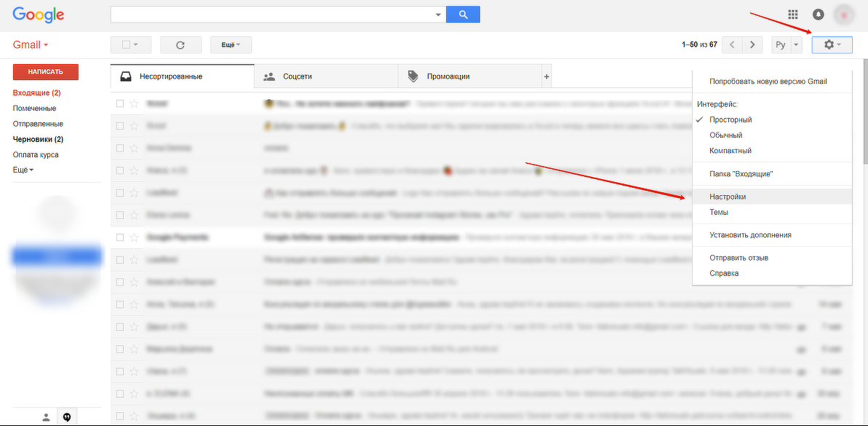Switch to the Промоакции tab
This screenshot has width=868, height=426.
[470, 76]
